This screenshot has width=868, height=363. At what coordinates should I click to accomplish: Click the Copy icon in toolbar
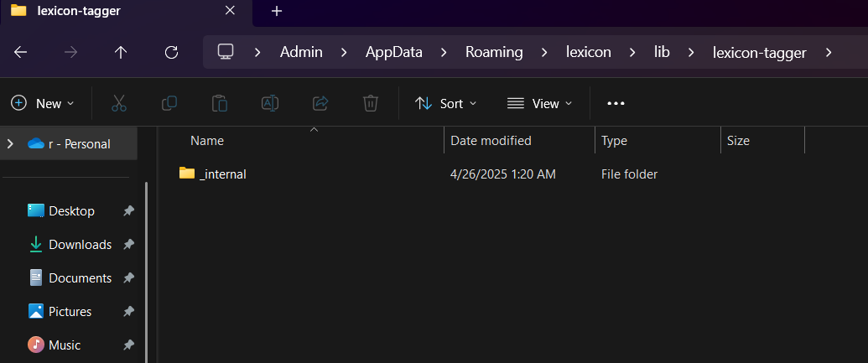(x=169, y=103)
